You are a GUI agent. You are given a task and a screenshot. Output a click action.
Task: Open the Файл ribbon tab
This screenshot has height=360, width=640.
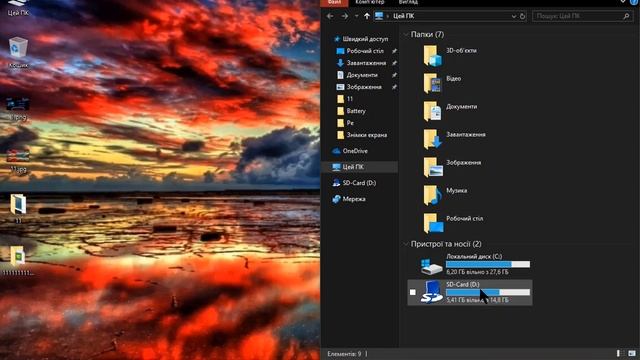point(334,2)
